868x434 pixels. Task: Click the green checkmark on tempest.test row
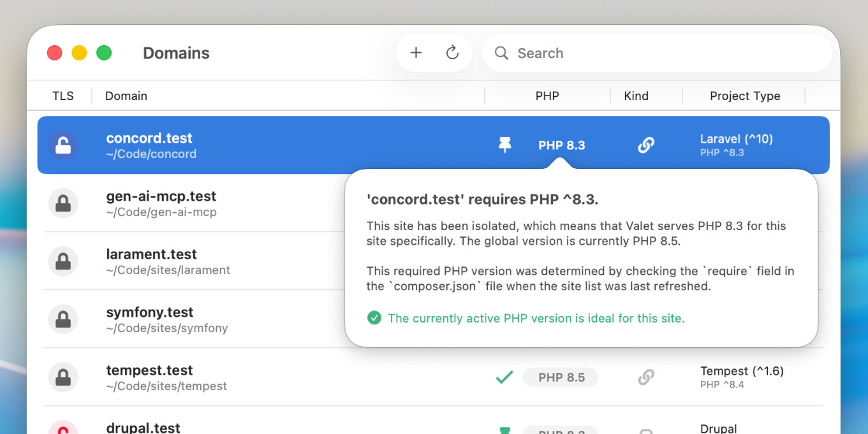504,377
